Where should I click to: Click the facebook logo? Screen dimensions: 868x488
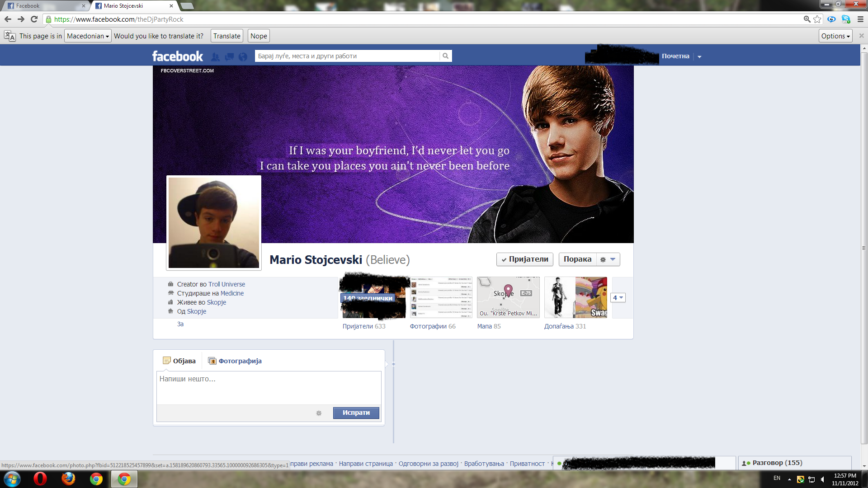point(178,56)
